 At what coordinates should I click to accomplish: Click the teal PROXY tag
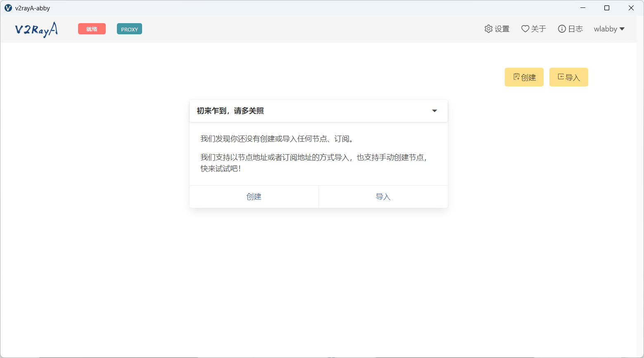pos(129,29)
